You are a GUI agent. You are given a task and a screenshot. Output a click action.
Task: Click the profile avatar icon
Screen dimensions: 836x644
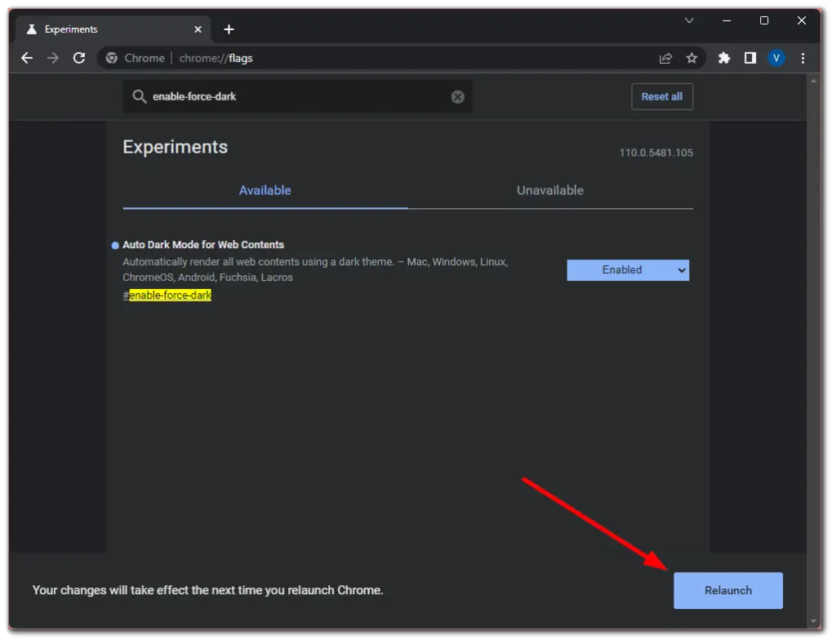click(x=776, y=58)
